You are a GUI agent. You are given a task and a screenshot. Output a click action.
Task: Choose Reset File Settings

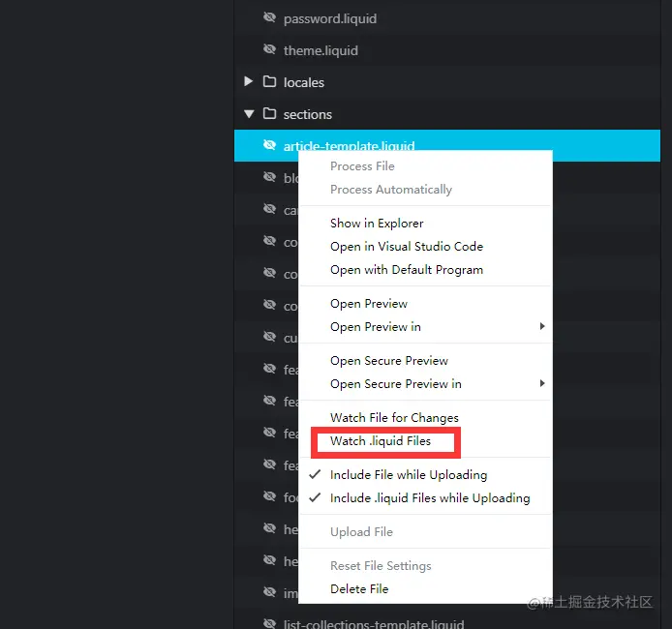[381, 566]
